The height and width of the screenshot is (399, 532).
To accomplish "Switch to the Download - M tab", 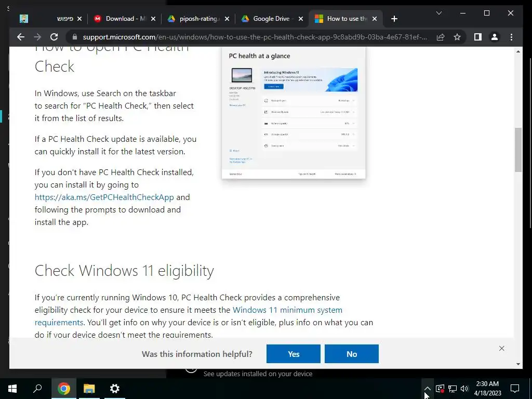I will (124, 19).
